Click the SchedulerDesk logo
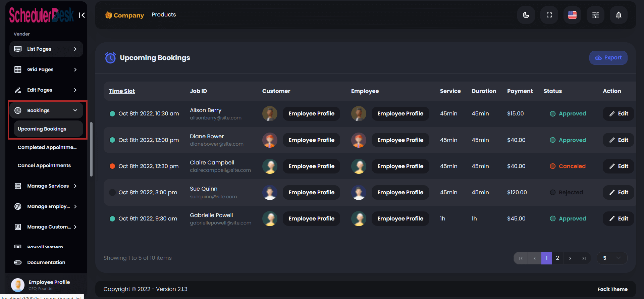The height and width of the screenshot is (299, 644). (41, 15)
